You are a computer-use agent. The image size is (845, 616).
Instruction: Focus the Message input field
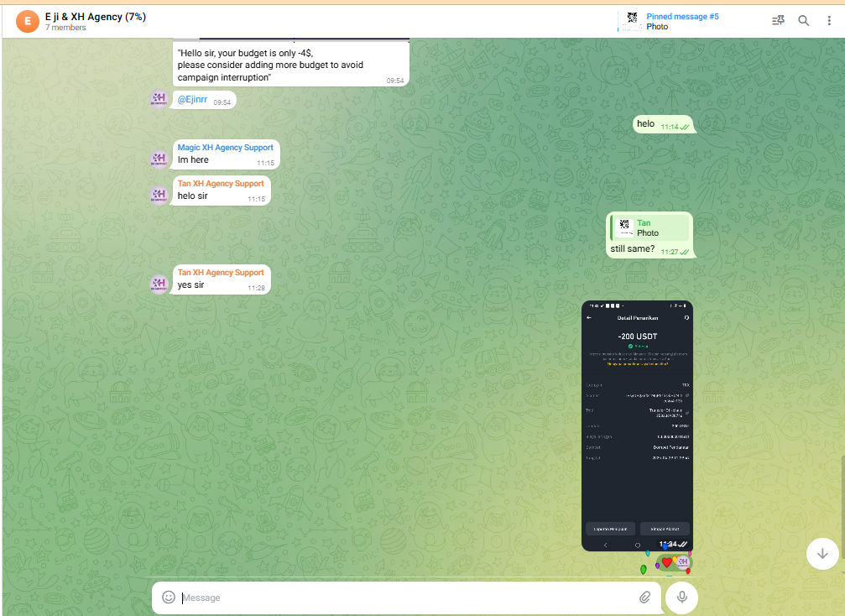[x=403, y=598]
